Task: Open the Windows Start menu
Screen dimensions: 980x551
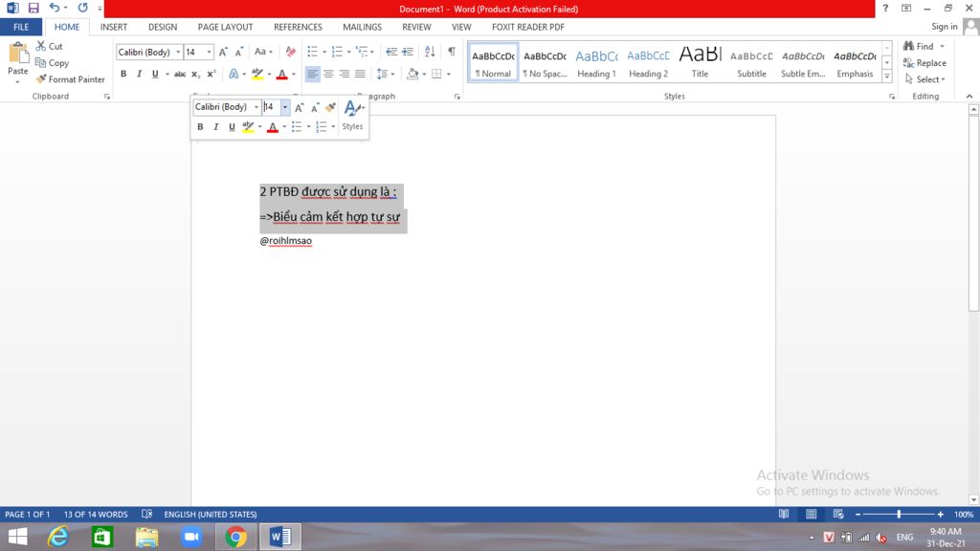Action: click(17, 537)
